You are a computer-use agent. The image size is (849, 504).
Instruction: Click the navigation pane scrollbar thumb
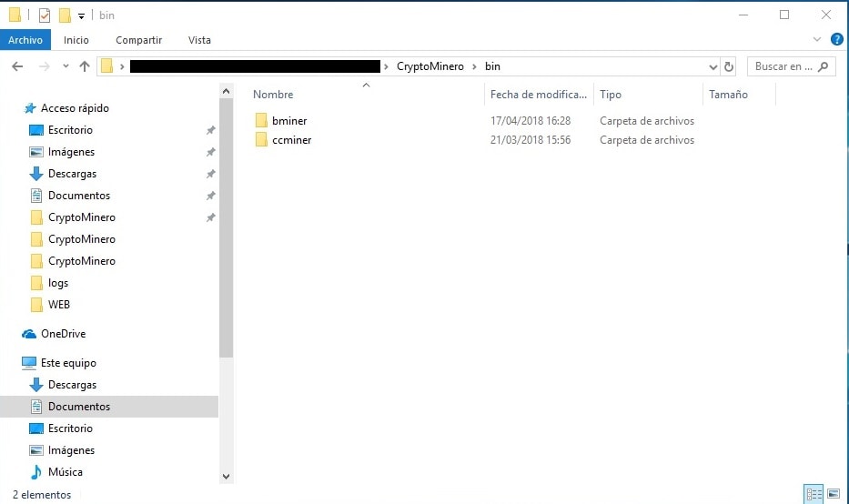point(227,228)
